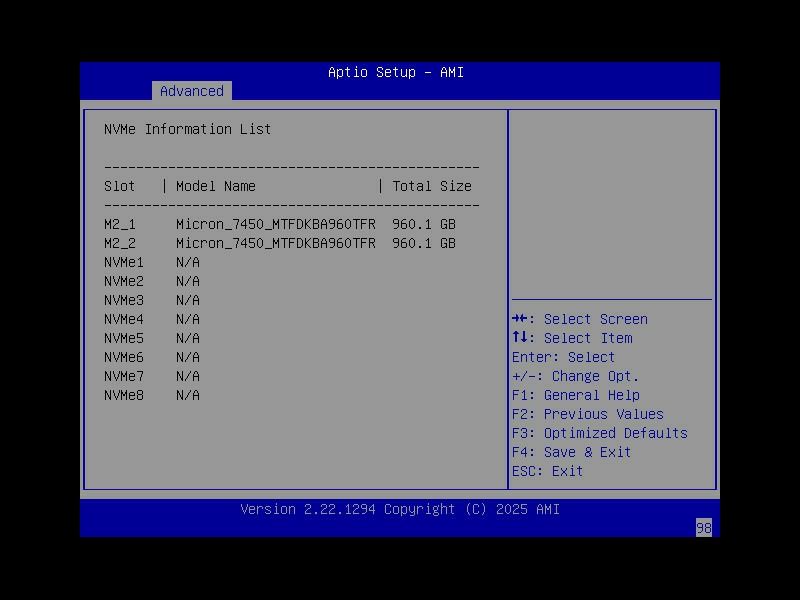
Task: Click the N/A value for NVMe8
Action: pyautogui.click(x=188, y=395)
